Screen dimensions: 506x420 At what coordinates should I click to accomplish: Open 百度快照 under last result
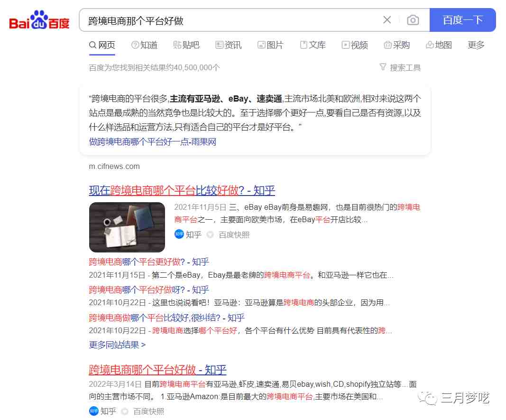[149, 411]
